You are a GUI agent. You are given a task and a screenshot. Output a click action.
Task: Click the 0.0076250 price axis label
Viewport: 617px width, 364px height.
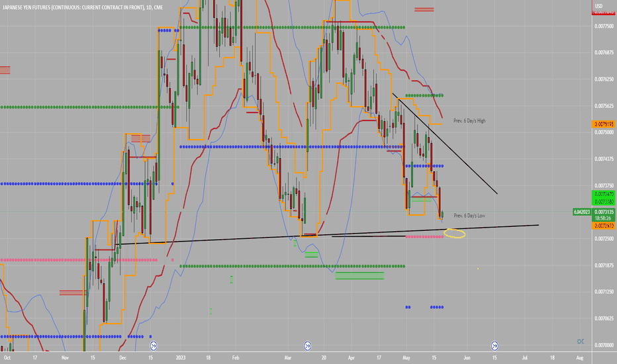[604, 79]
